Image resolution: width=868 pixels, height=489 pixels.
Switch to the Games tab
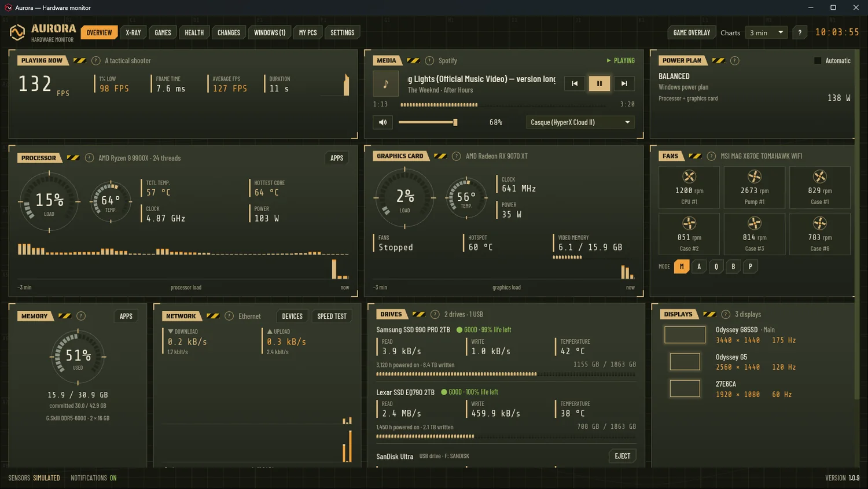[163, 33]
